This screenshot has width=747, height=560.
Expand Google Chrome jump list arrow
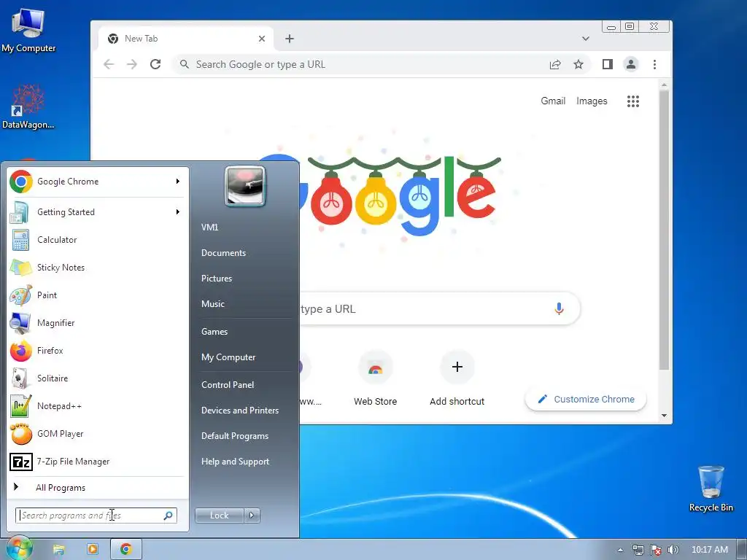click(178, 181)
